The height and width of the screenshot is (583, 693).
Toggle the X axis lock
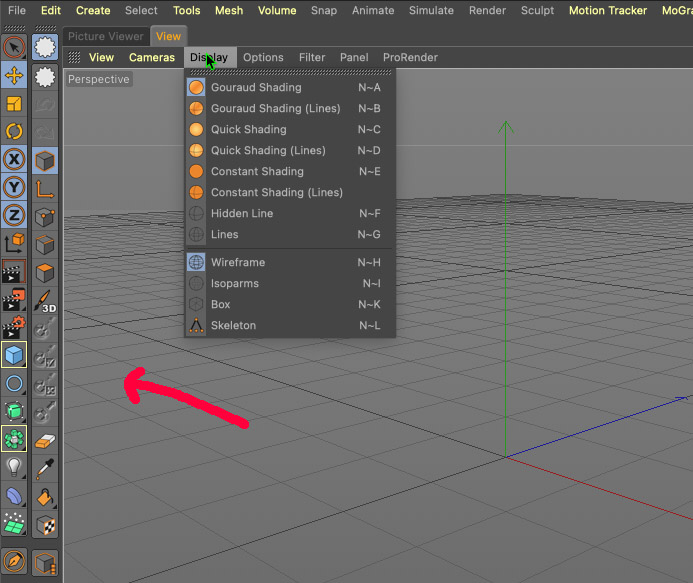pos(14,159)
